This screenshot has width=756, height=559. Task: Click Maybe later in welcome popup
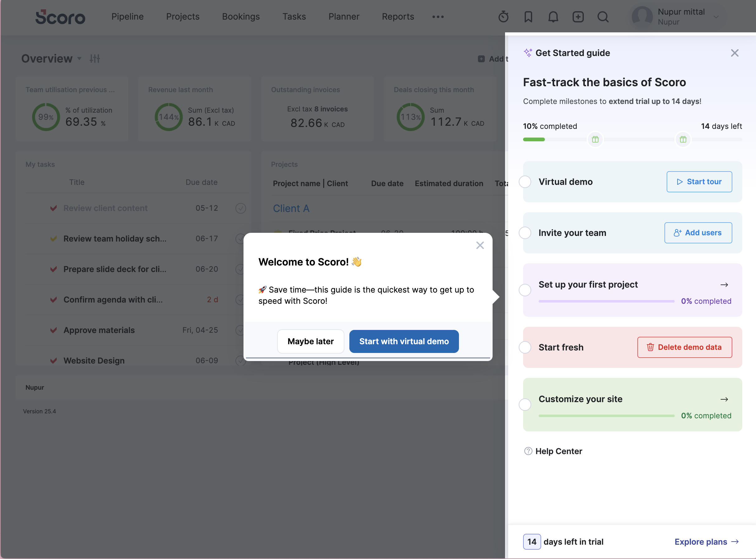coord(311,341)
